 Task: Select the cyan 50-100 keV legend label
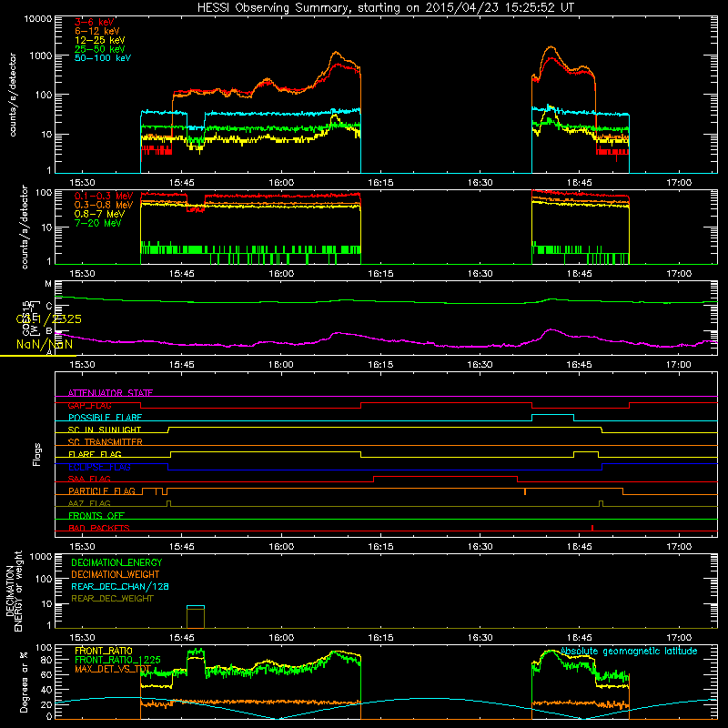(x=103, y=57)
